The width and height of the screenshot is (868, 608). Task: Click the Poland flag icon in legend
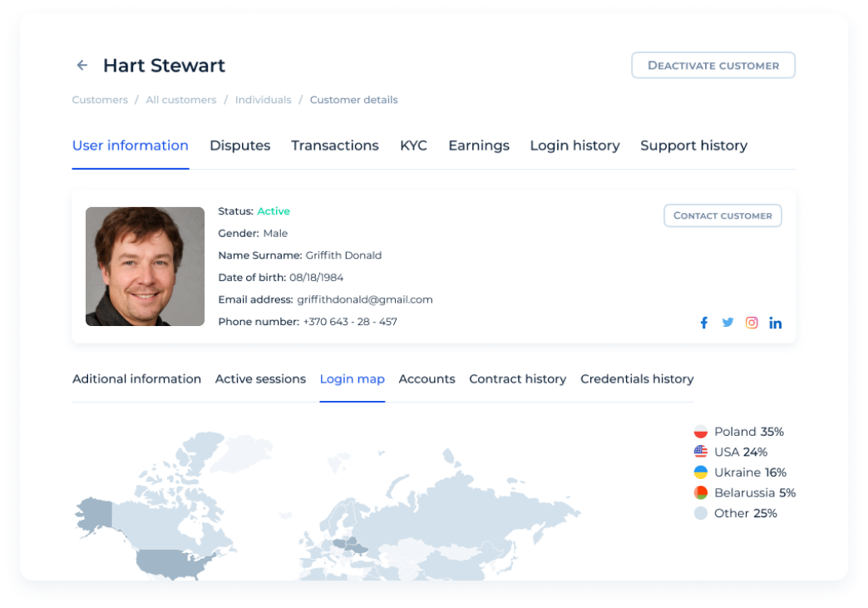click(701, 432)
